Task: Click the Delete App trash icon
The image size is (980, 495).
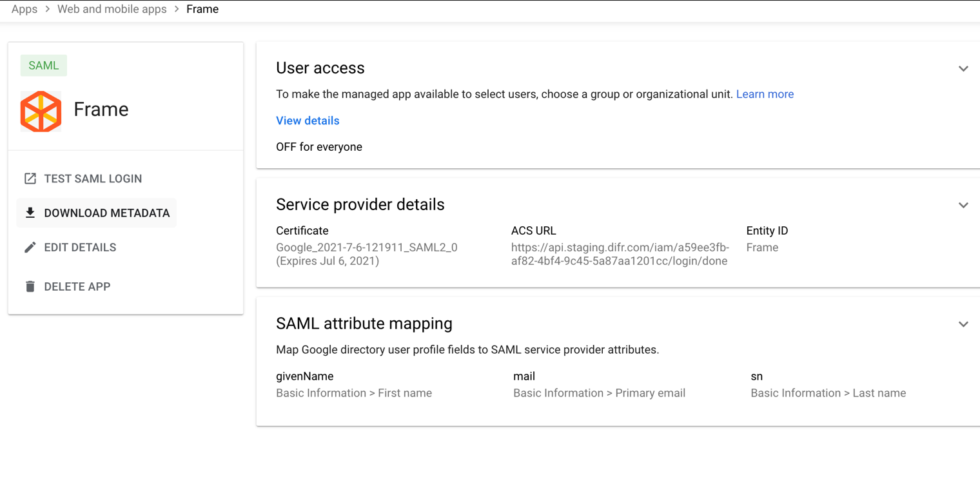Action: (30, 286)
